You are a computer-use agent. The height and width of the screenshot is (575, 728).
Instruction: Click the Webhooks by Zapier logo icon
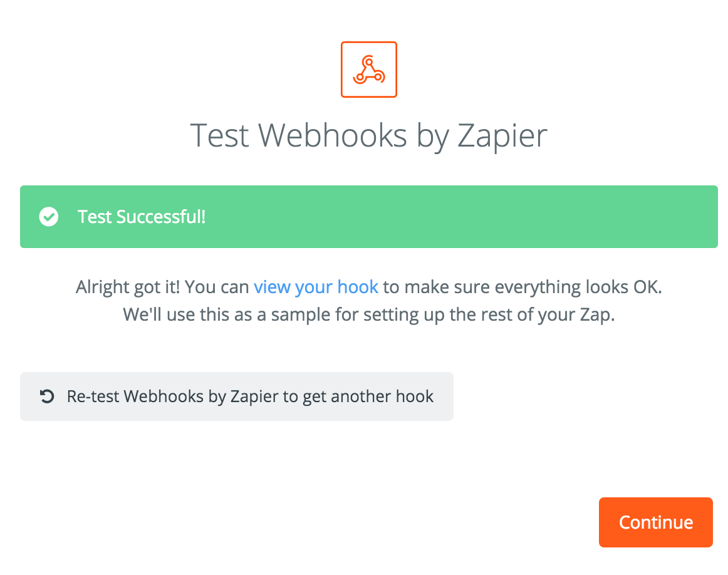pyautogui.click(x=368, y=70)
